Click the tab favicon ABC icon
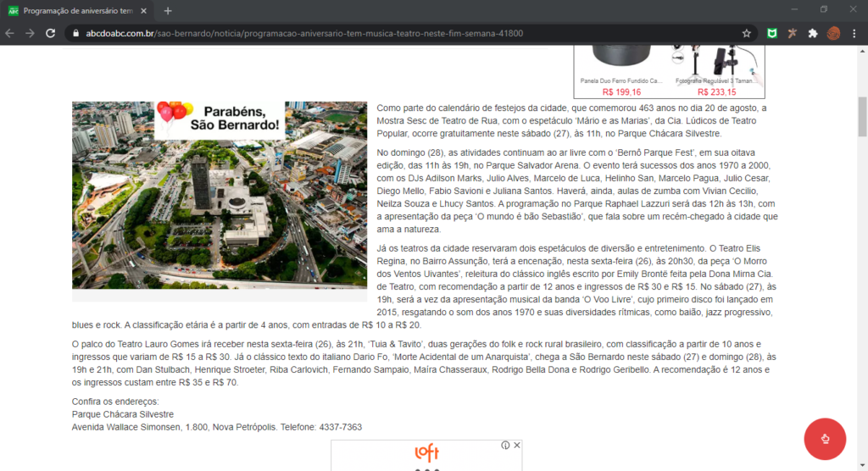This screenshot has height=471, width=868. point(14,11)
